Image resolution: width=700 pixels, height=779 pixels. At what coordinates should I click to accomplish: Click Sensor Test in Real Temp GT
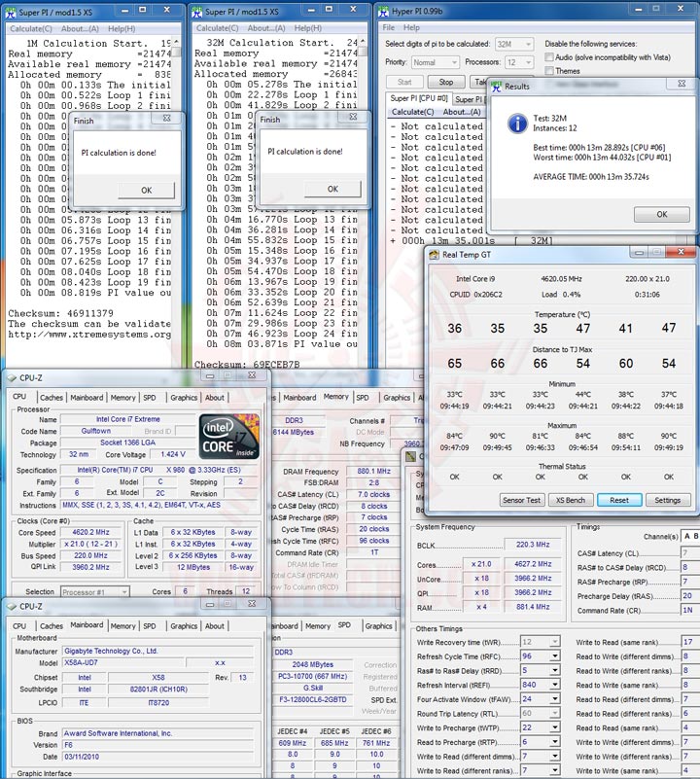pyautogui.click(x=521, y=500)
